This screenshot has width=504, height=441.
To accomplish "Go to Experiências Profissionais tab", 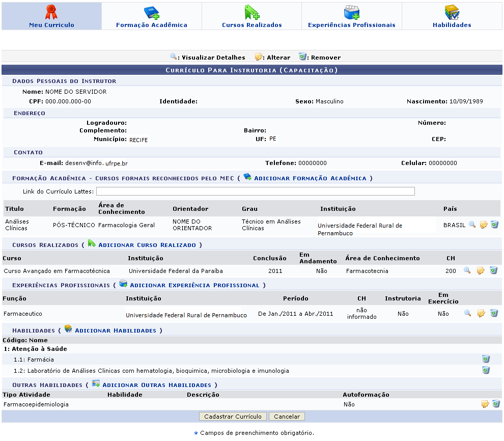I will click(351, 16).
